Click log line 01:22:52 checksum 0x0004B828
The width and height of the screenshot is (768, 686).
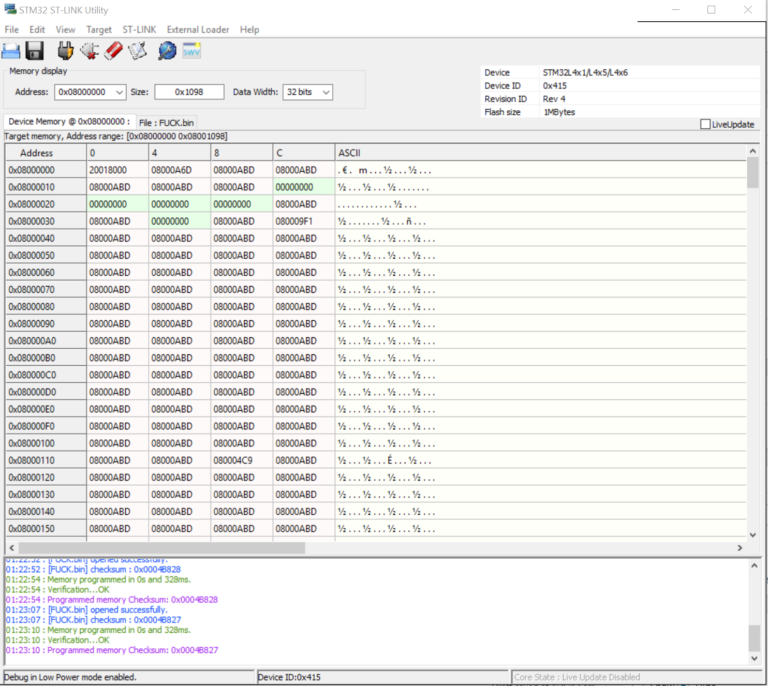click(93, 569)
